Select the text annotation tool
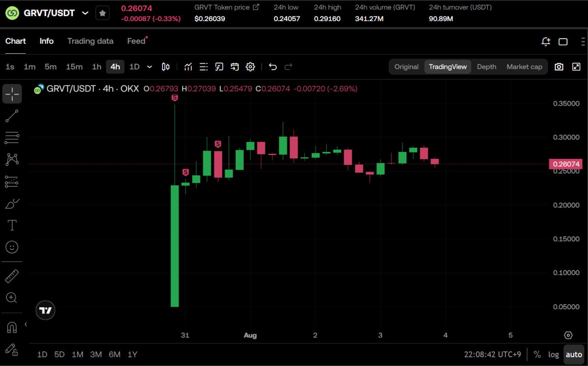Screen dimensions: 588x366 pos(12,225)
